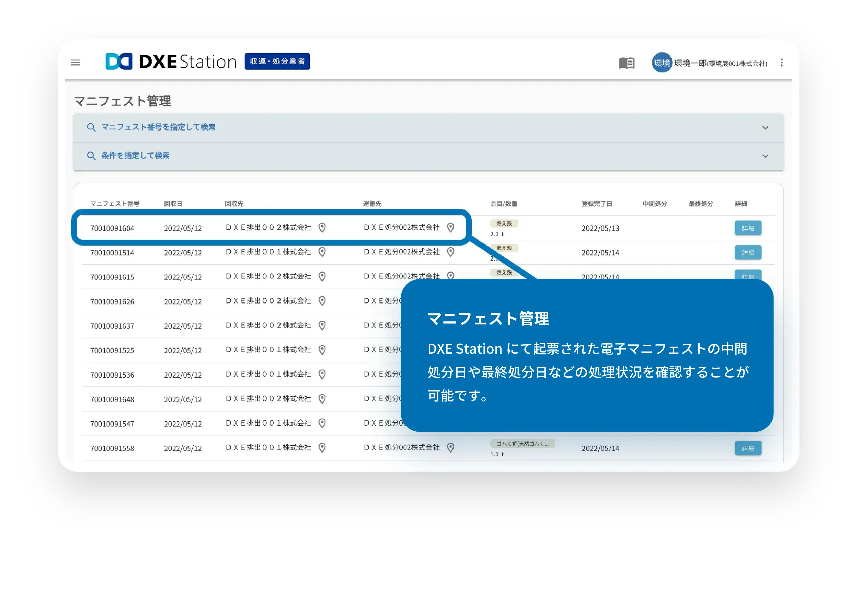Open the manual book icon
The height and width of the screenshot is (616, 857).
627,63
